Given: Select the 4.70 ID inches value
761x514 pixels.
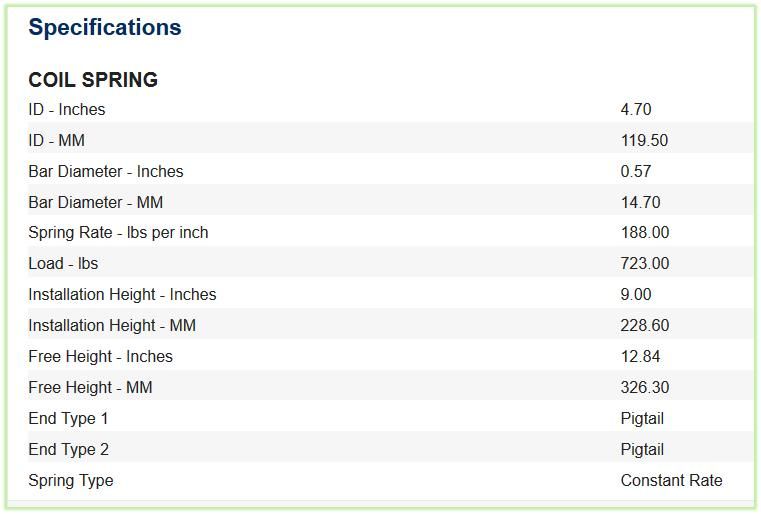Looking at the screenshot, I should [x=636, y=110].
